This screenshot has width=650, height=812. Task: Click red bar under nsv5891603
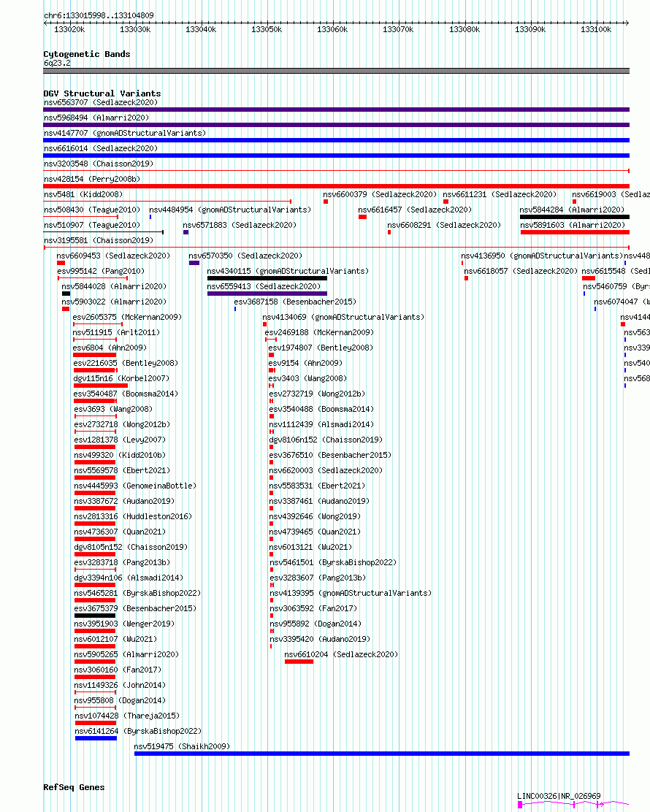pyautogui.click(x=575, y=232)
